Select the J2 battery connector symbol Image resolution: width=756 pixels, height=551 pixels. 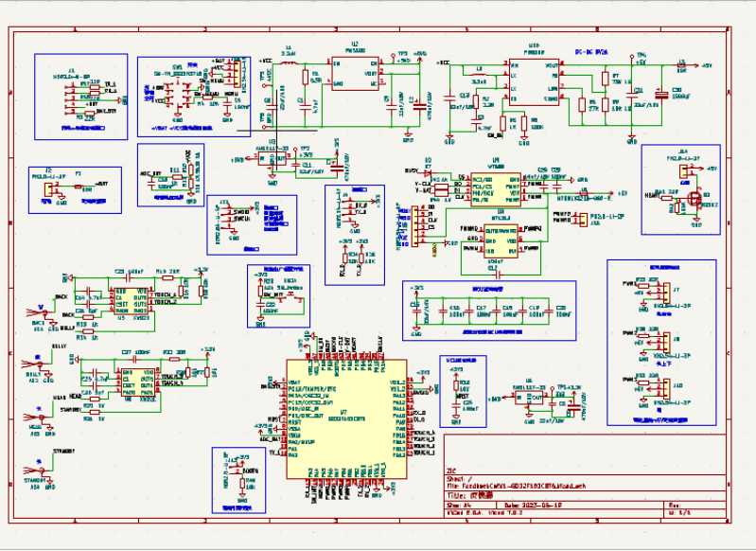(x=47, y=189)
